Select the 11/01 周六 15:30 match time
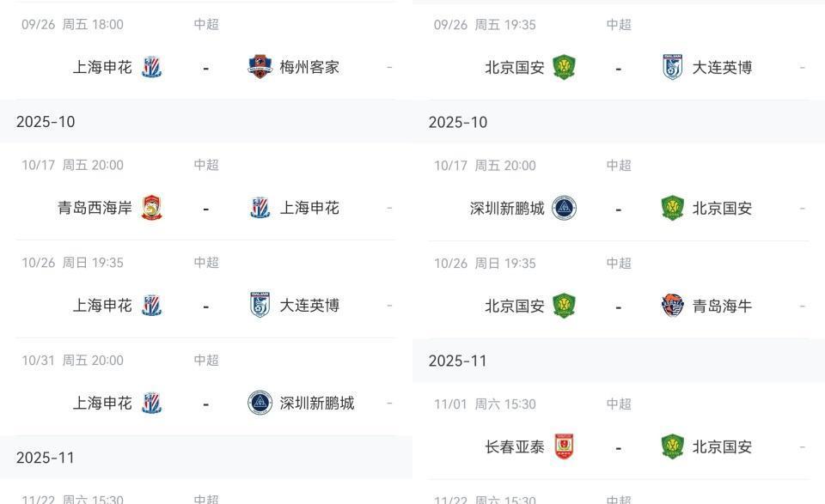The image size is (825, 504). [x=485, y=404]
